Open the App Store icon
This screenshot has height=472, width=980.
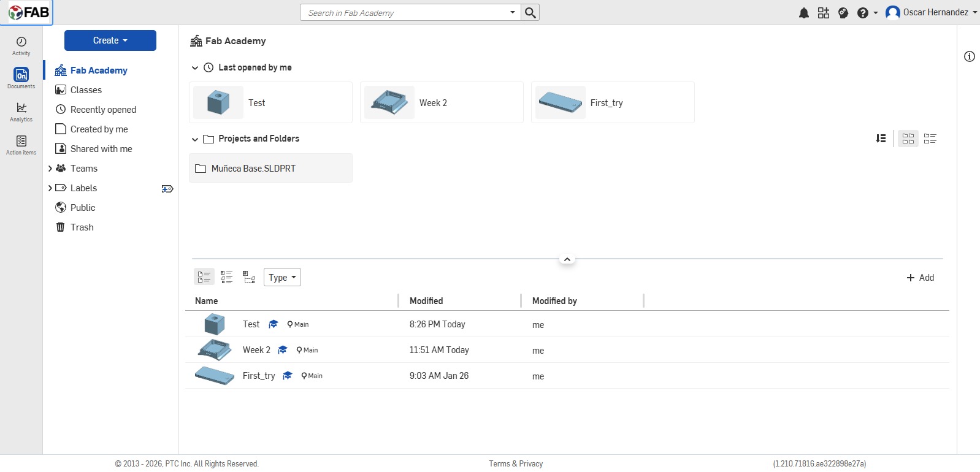point(823,13)
